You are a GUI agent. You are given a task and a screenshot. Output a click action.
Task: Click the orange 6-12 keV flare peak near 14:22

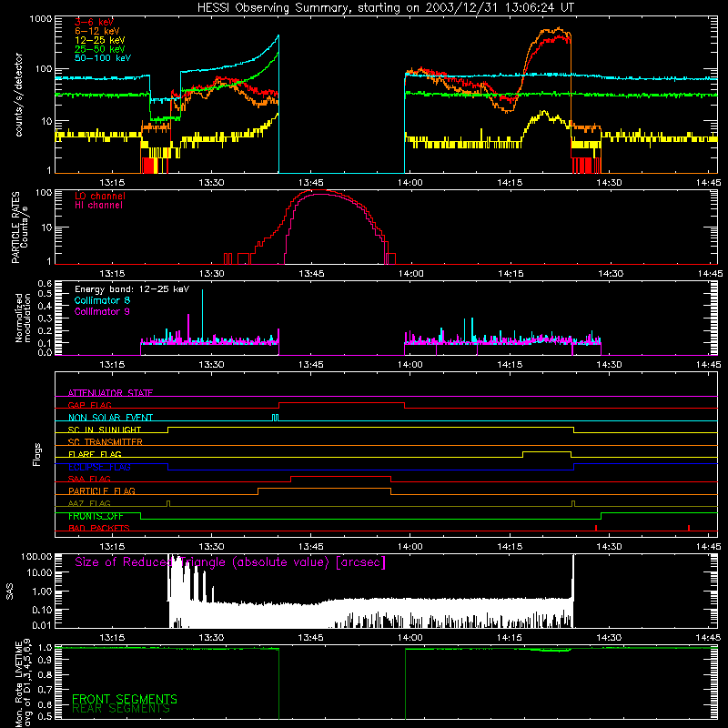tap(560, 28)
